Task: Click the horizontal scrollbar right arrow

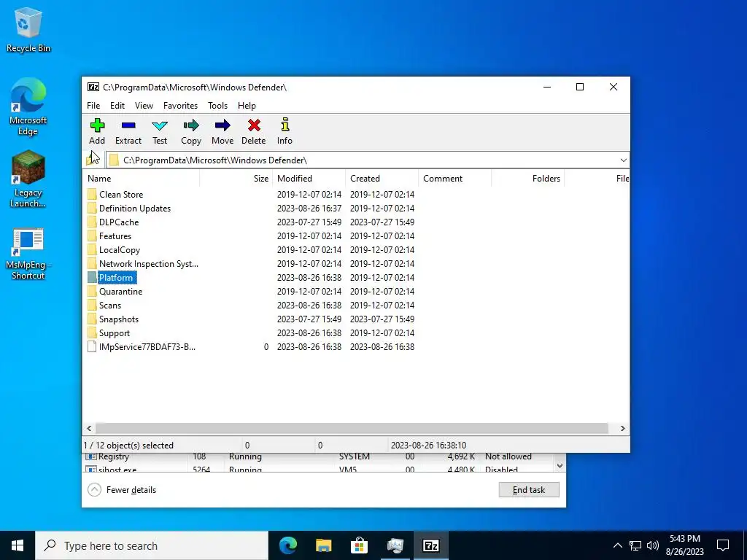Action: [622, 429]
